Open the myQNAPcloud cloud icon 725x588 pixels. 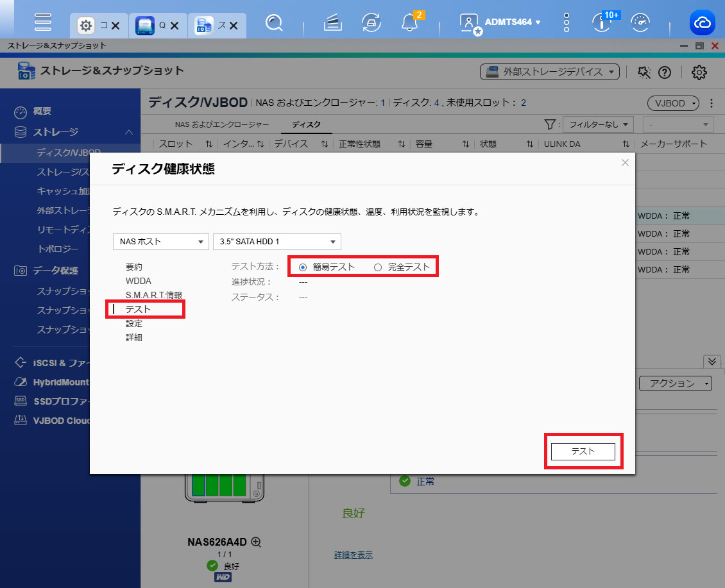(x=702, y=23)
